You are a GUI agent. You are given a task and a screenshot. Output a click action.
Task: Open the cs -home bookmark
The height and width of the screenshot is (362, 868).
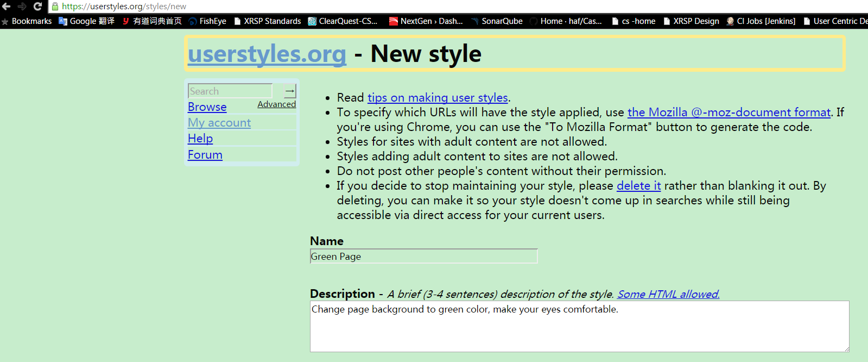(x=633, y=21)
